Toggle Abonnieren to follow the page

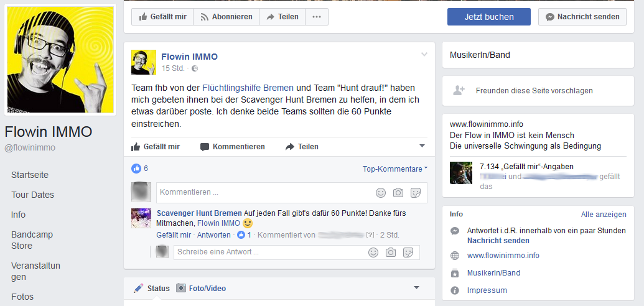(226, 17)
